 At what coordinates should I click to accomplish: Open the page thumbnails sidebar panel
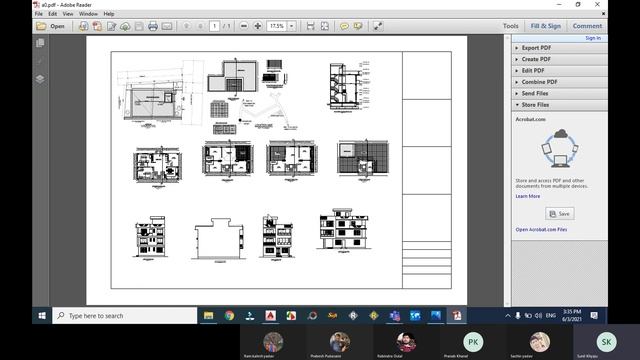click(40, 43)
